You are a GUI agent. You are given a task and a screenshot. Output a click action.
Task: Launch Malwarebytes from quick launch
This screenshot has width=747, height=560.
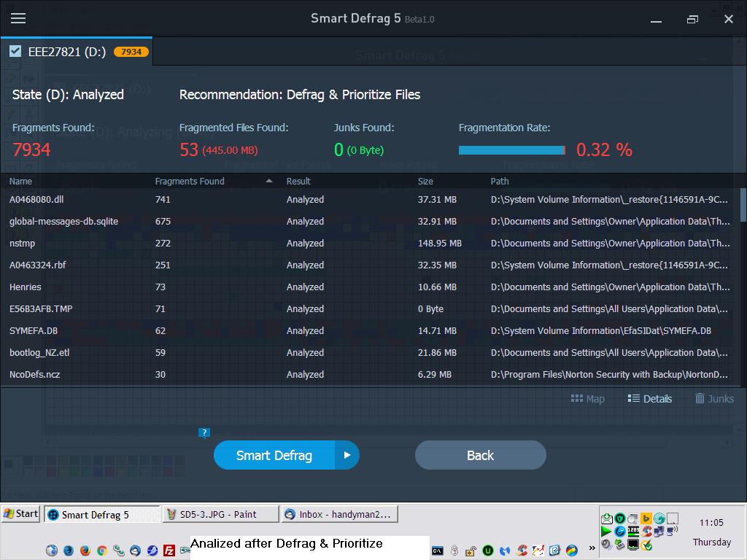[505, 551]
